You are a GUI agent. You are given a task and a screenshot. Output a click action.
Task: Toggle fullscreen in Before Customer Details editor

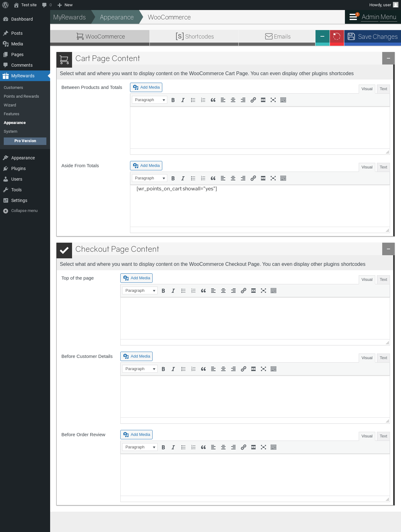(263, 369)
